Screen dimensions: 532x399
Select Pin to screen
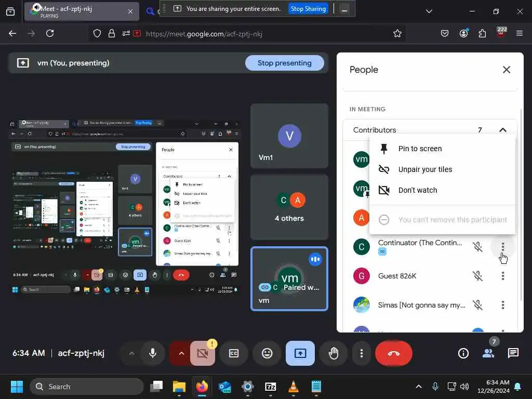tap(442, 149)
